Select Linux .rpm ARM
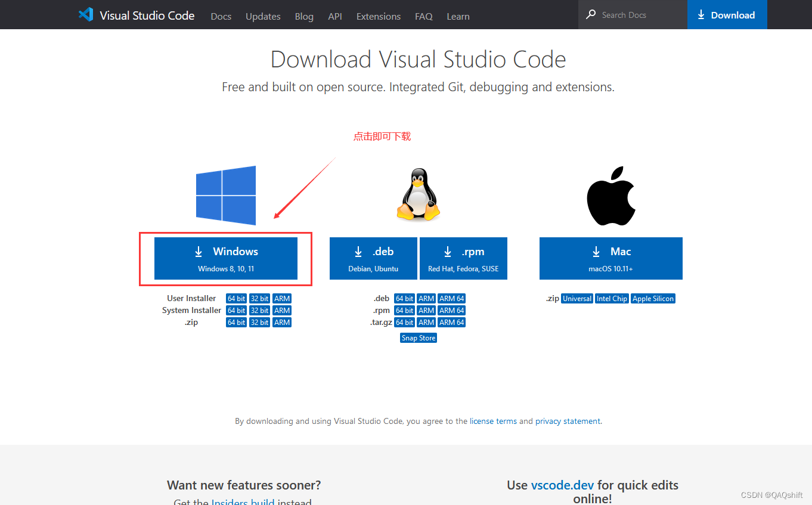This screenshot has height=505, width=812. [x=426, y=311]
